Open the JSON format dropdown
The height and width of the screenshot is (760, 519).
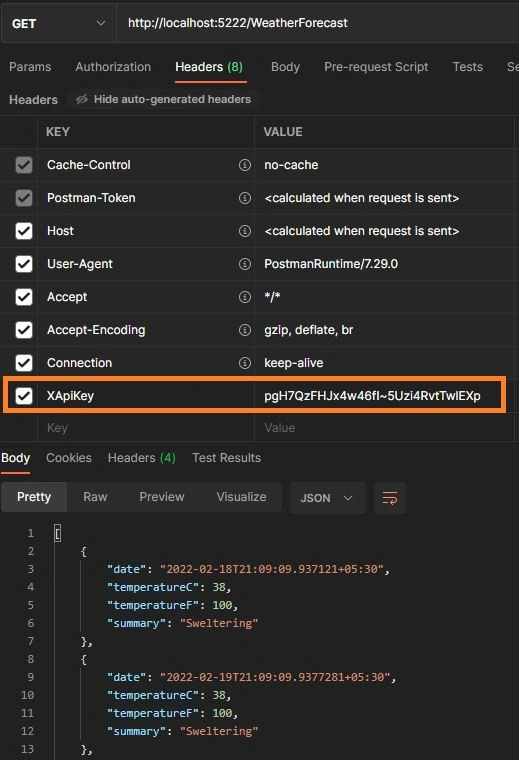(x=327, y=498)
